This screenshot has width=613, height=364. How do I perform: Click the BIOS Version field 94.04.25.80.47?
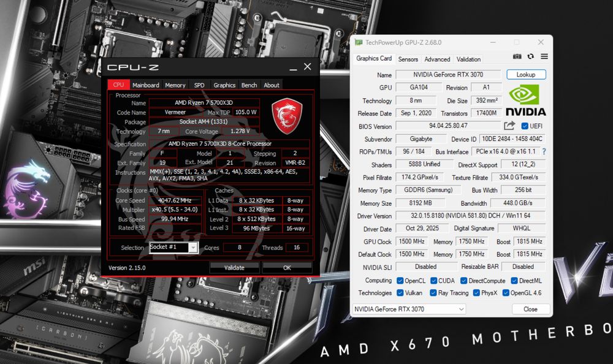coord(448,126)
